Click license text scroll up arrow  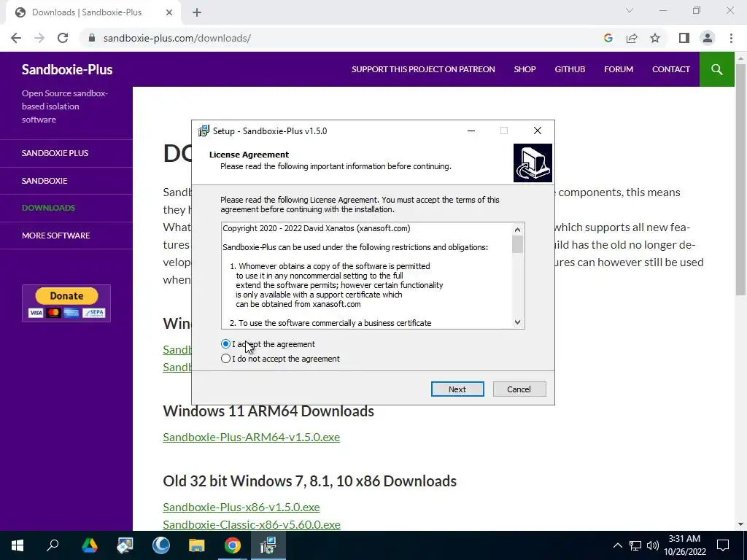pos(517,230)
